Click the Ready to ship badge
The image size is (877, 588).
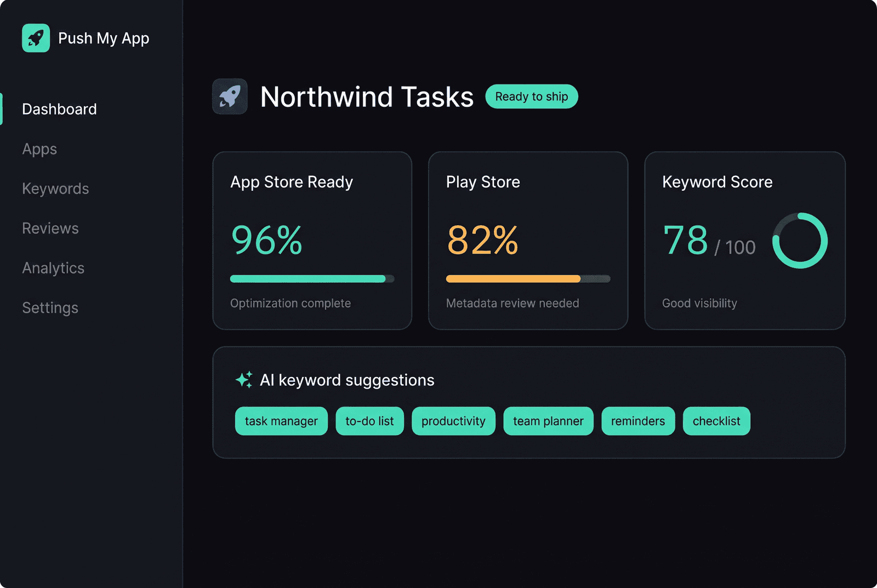point(532,96)
